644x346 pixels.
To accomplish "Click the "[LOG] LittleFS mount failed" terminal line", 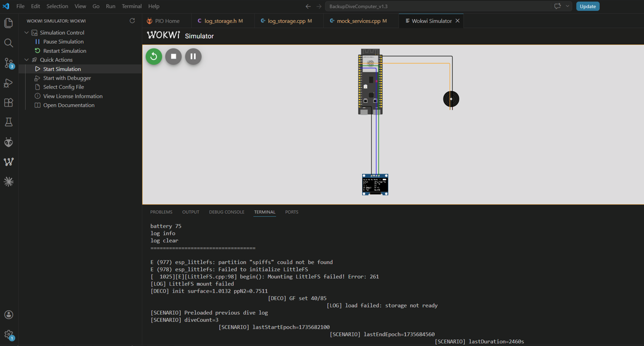I will click(192, 284).
